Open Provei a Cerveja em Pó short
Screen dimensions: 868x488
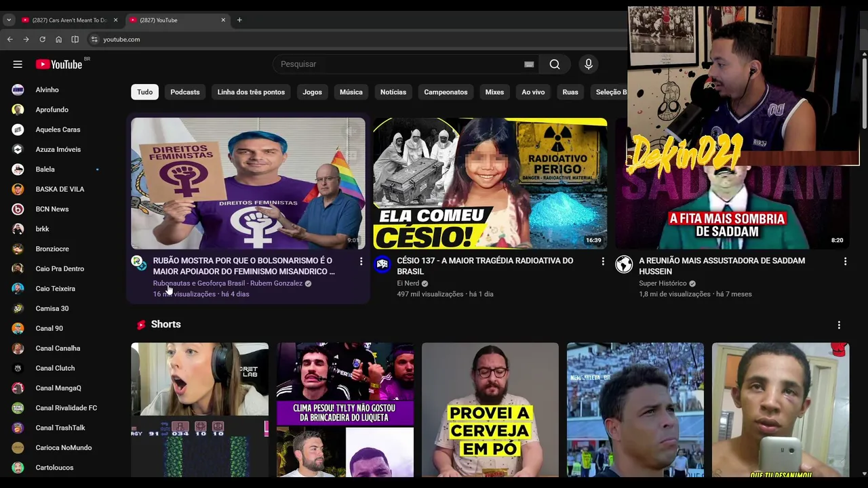click(x=490, y=410)
